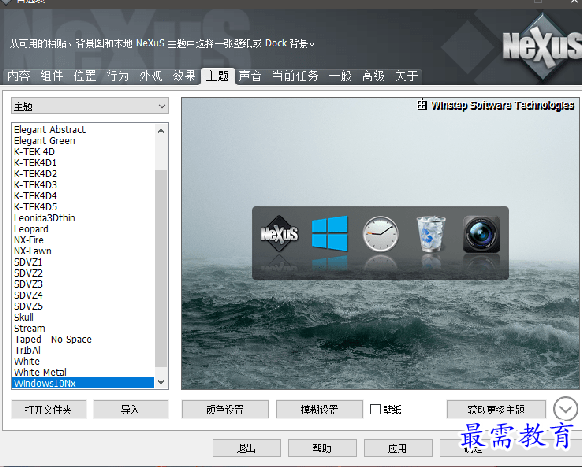582x467 pixels.
Task: Switch to the 声音 tab
Action: (x=250, y=76)
